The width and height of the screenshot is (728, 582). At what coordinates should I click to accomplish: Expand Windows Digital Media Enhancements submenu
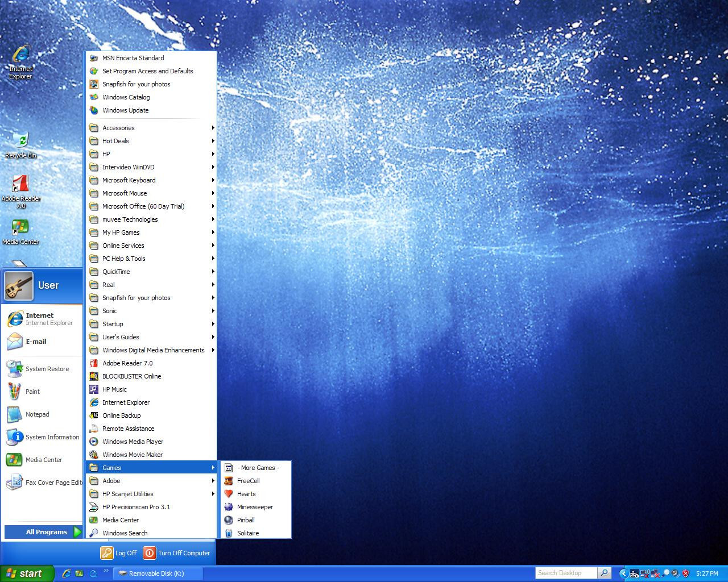pyautogui.click(x=151, y=350)
